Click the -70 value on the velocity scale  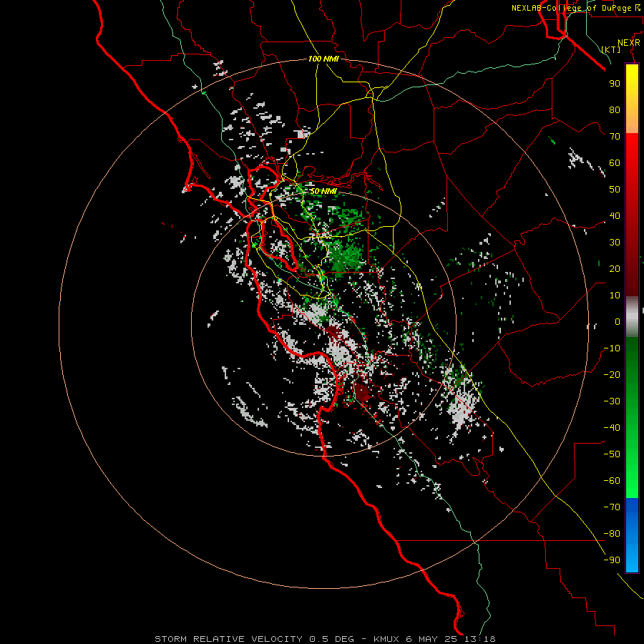tap(612, 507)
